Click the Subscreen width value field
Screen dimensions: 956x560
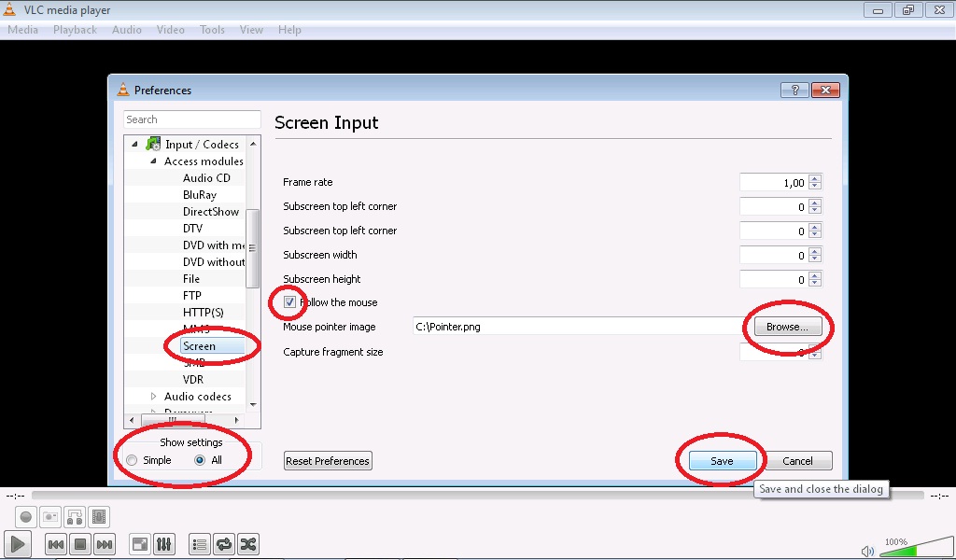click(x=774, y=256)
